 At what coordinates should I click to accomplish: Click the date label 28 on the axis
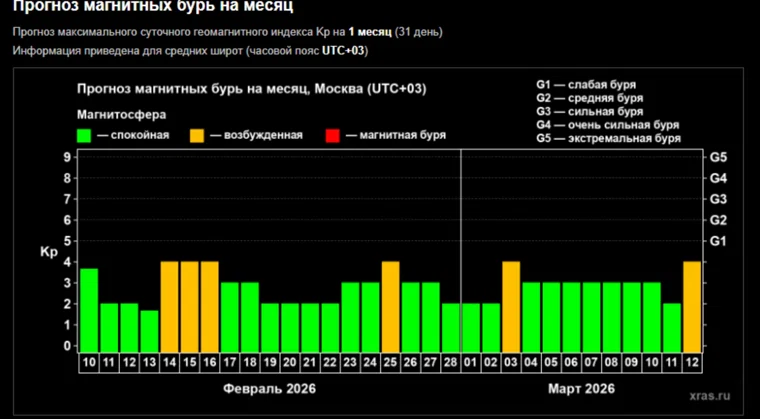[450, 361]
